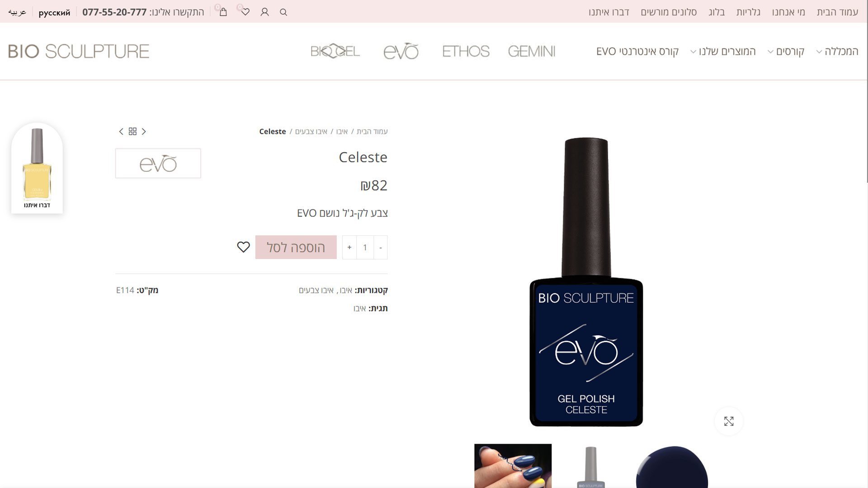This screenshot has height=488, width=868.
Task: Open the ETHOS brand menu item
Action: click(466, 52)
